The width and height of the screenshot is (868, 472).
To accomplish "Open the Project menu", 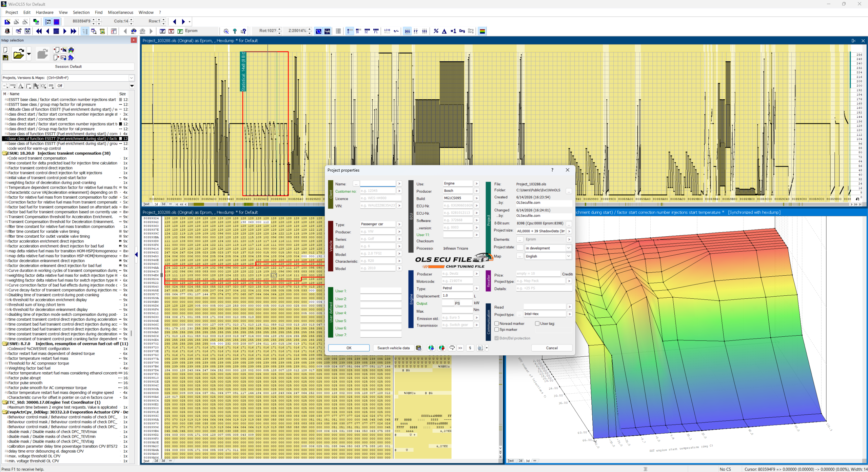I will pos(12,13).
